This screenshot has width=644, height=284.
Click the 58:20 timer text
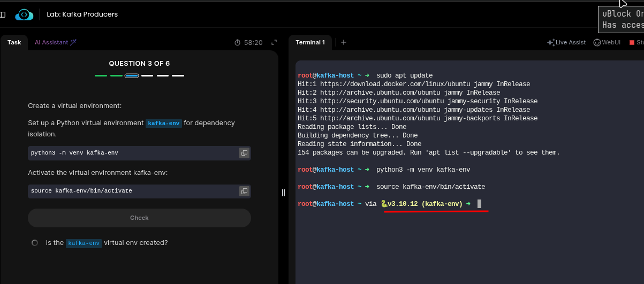pos(254,42)
